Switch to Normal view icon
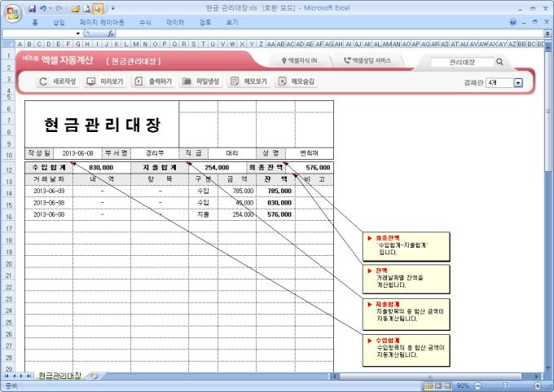This screenshot has height=392, width=554. click(429, 385)
